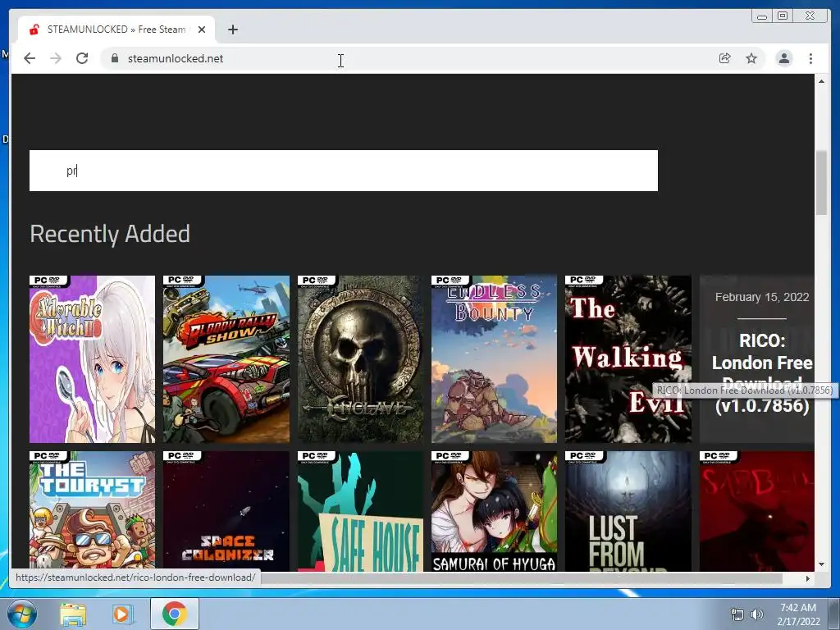Open the network tray icon

point(737,614)
